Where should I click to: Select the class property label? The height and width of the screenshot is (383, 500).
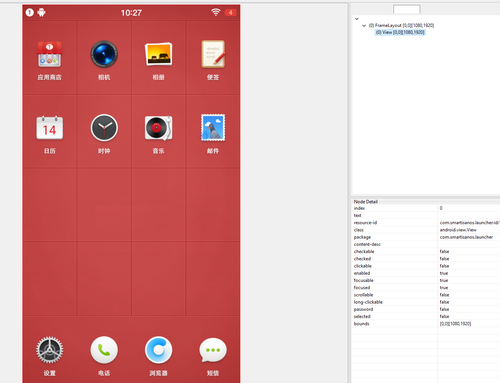359,230
